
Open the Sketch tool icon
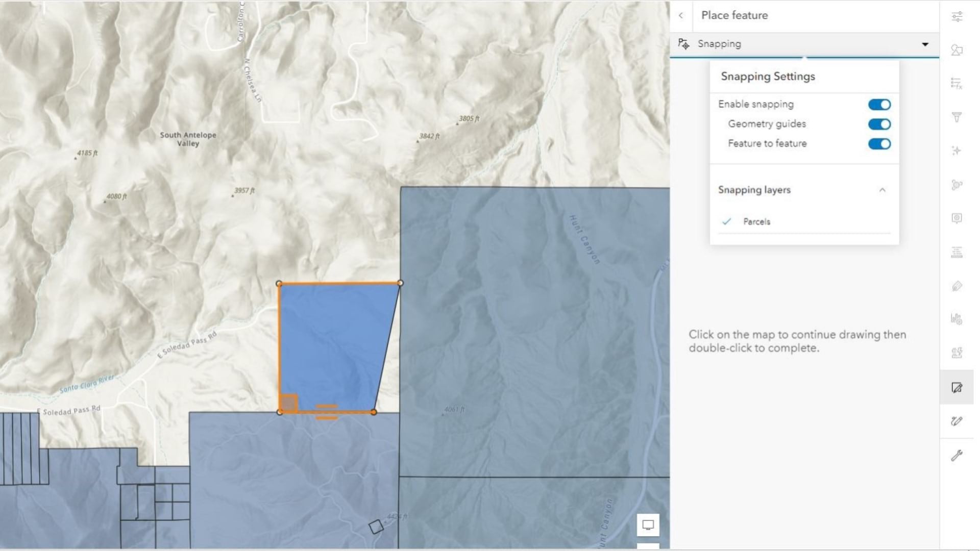point(957,421)
